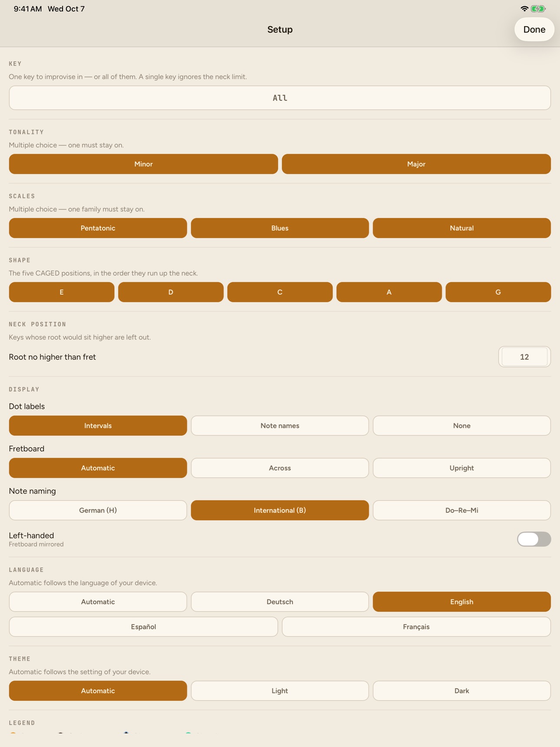The height and width of the screenshot is (747, 560).
Task: Toggle CAGED shape E
Action: 62,292
